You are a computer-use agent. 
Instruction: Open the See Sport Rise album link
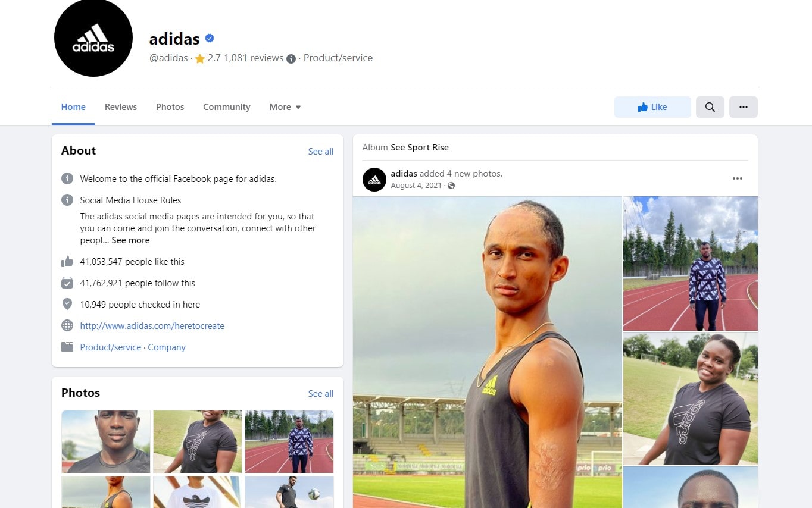click(420, 148)
